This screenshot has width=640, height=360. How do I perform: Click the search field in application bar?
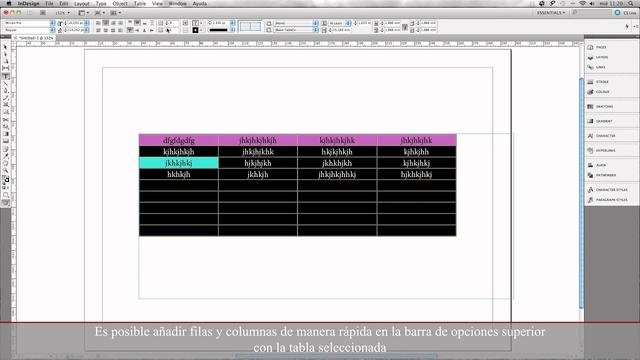pyautogui.click(x=591, y=13)
